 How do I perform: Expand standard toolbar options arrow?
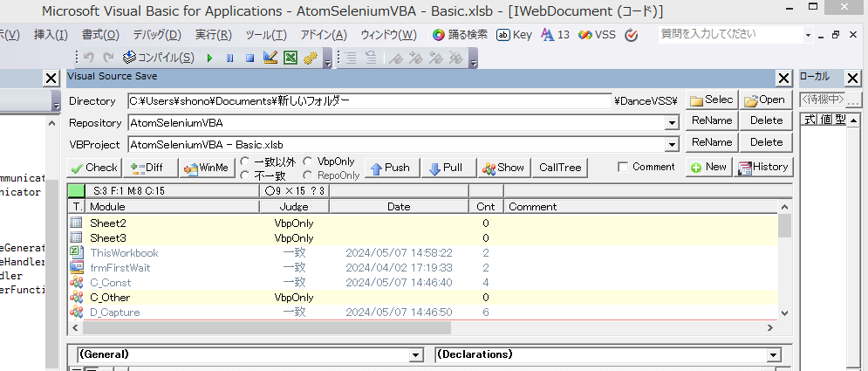pos(328,58)
